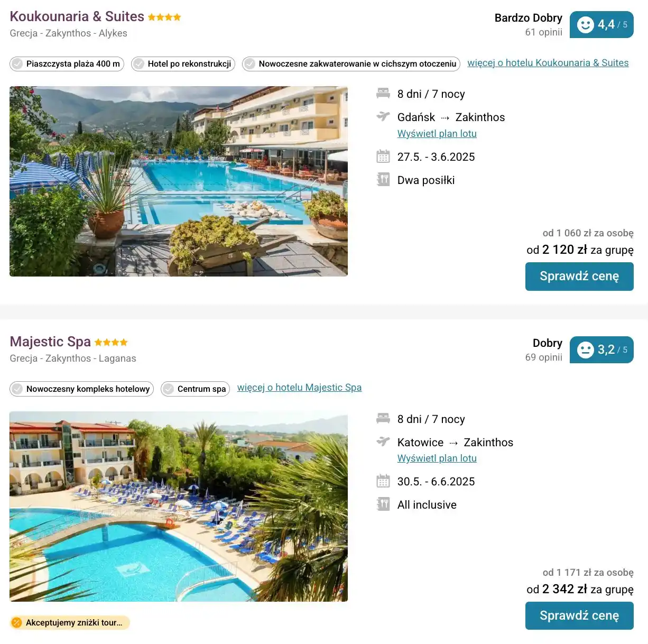Select the Piaszczysta plaża 400 m tag
The image size is (648, 644).
point(67,63)
